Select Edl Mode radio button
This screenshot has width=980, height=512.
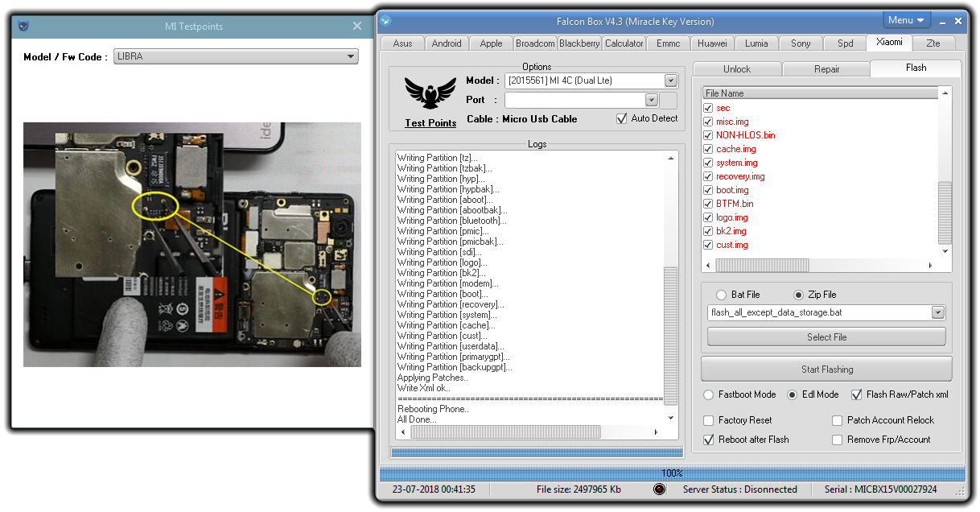coord(792,394)
